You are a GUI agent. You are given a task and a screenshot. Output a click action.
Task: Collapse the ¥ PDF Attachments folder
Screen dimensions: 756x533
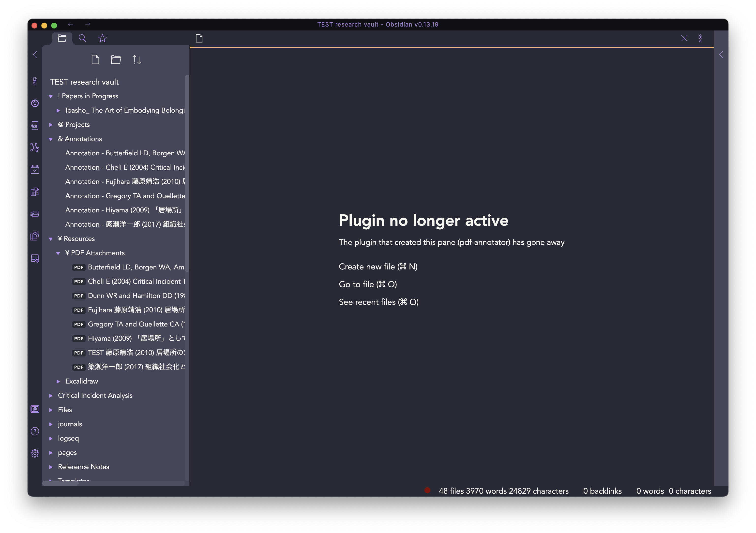pyautogui.click(x=59, y=252)
